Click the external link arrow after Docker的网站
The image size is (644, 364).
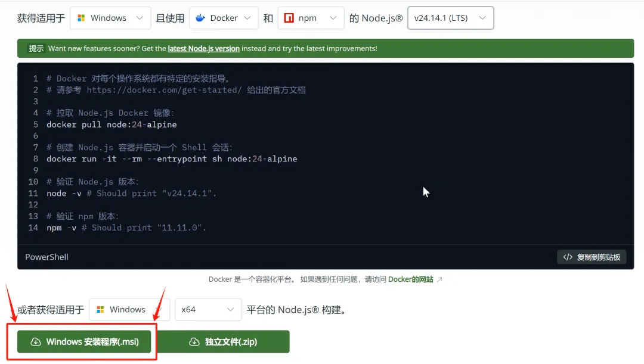(x=439, y=279)
